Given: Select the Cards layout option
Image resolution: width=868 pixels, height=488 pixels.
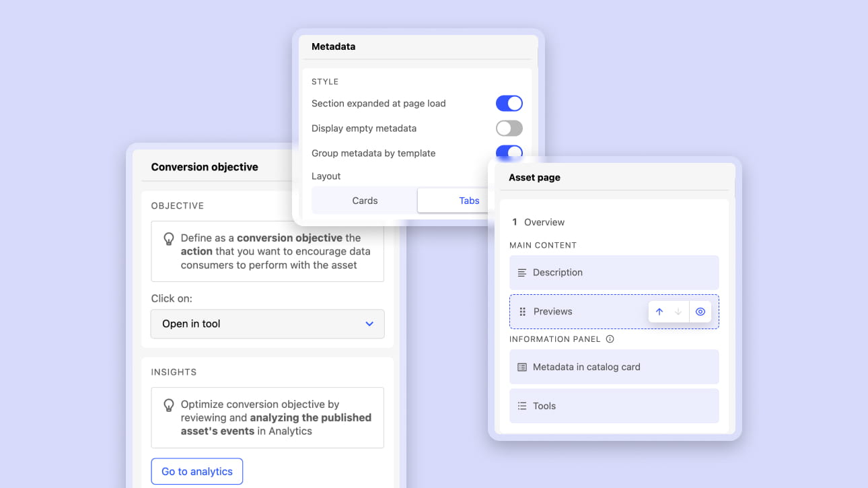Looking at the screenshot, I should pyautogui.click(x=365, y=201).
